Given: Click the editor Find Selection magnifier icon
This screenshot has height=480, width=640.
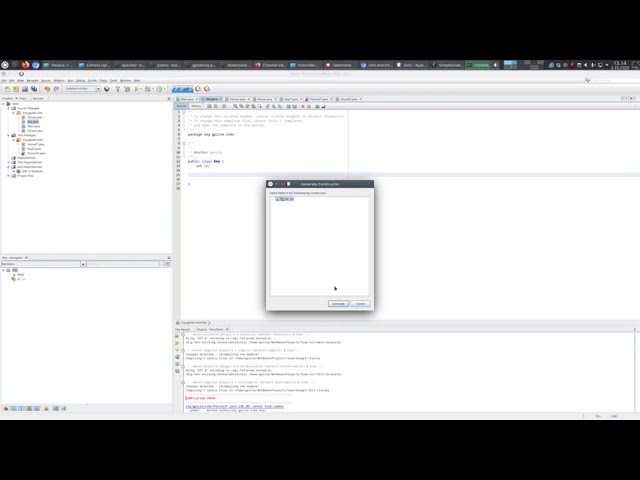Looking at the screenshot, I should coord(235,106).
